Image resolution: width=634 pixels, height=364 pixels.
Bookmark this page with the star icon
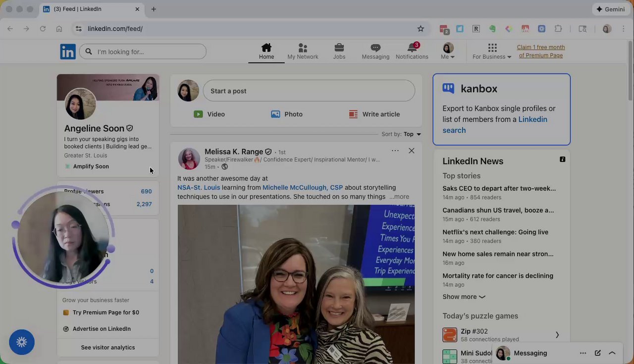pos(421,29)
